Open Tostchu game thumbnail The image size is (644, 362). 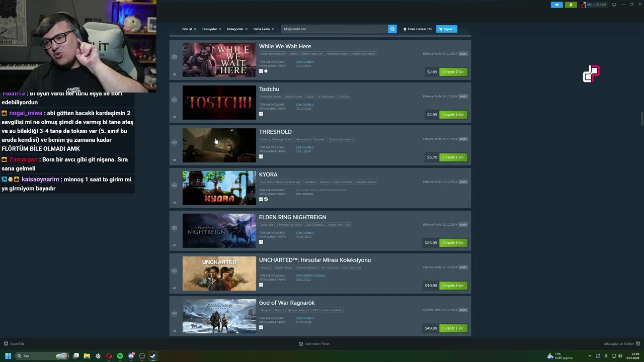click(x=219, y=103)
